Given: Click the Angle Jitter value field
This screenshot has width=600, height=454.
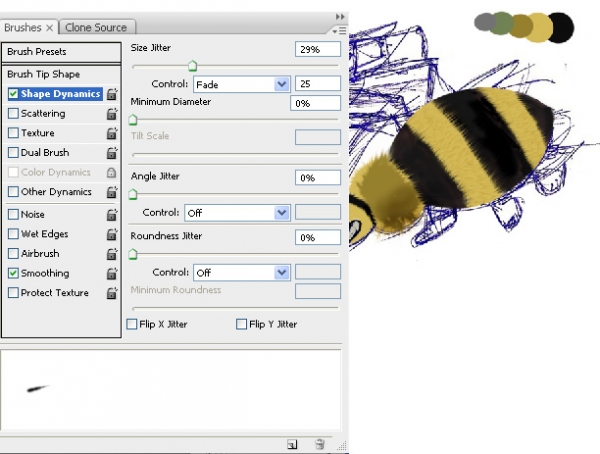Looking at the screenshot, I should pyautogui.click(x=318, y=178).
